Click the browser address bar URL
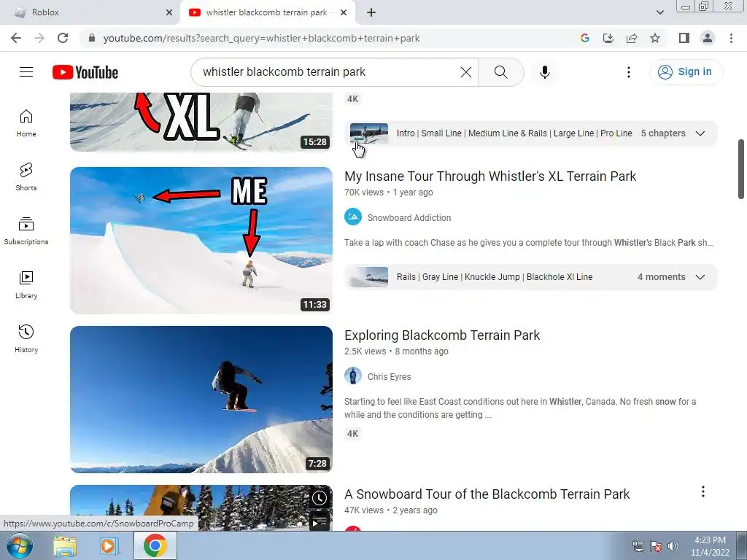 coord(262,38)
